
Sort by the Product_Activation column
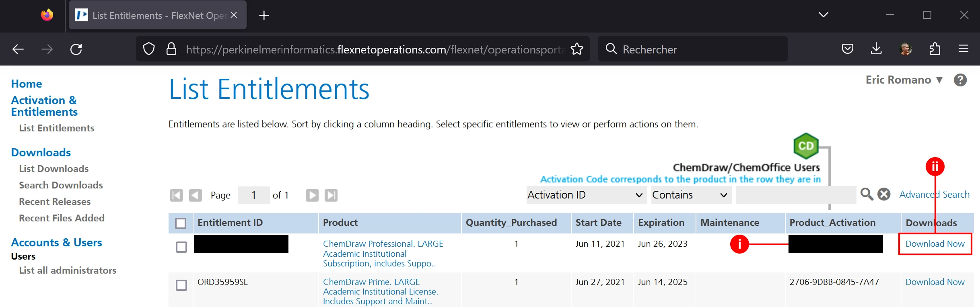(832, 223)
